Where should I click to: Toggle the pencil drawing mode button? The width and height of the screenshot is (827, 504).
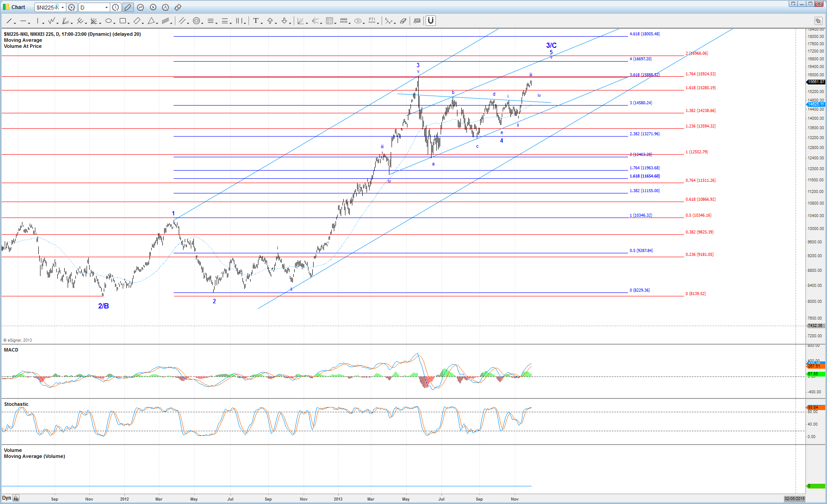click(x=128, y=7)
